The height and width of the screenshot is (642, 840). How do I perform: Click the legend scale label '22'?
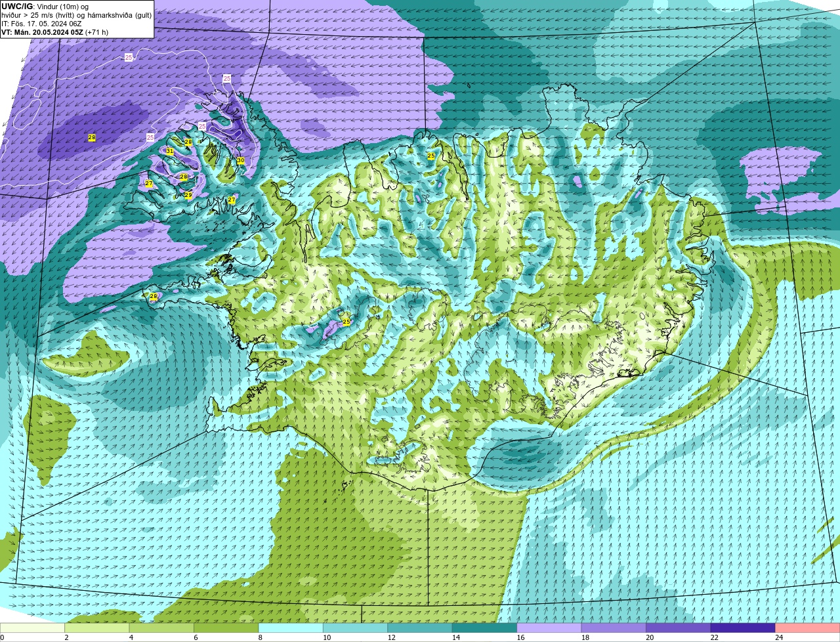click(x=714, y=637)
